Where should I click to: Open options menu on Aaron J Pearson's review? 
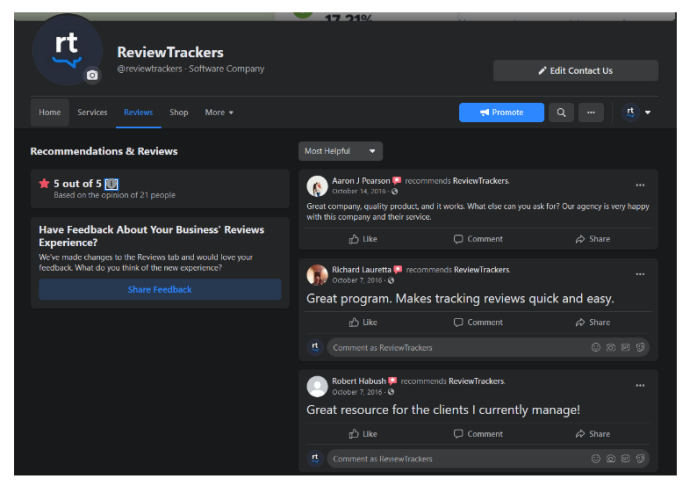(x=640, y=185)
